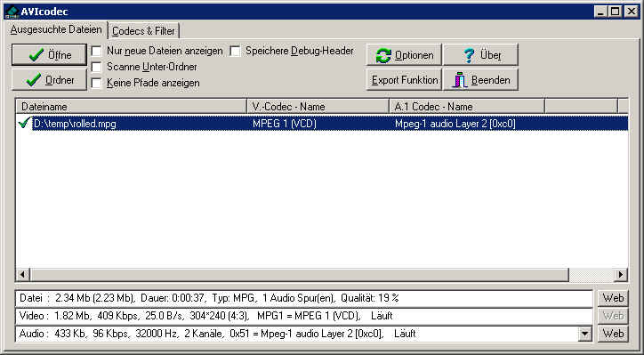Screen dimensions: 644x355
Task: Toggle Scanne Unter-Ordner checkbox
Action: point(96,67)
